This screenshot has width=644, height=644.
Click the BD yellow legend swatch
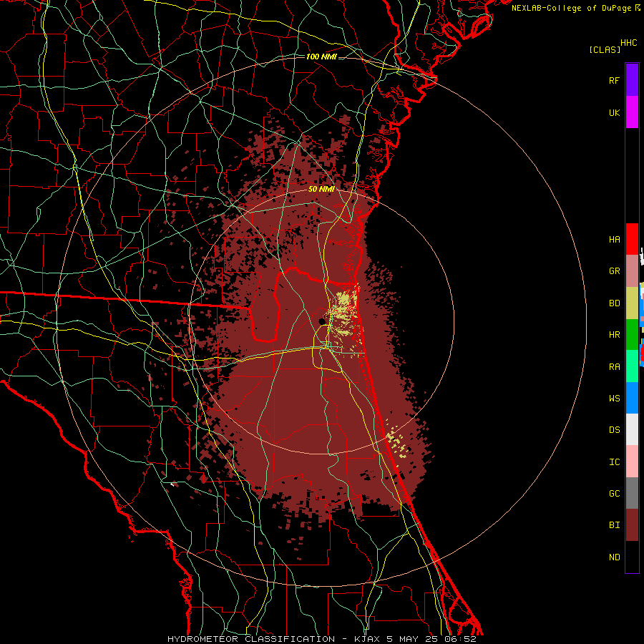(x=632, y=303)
